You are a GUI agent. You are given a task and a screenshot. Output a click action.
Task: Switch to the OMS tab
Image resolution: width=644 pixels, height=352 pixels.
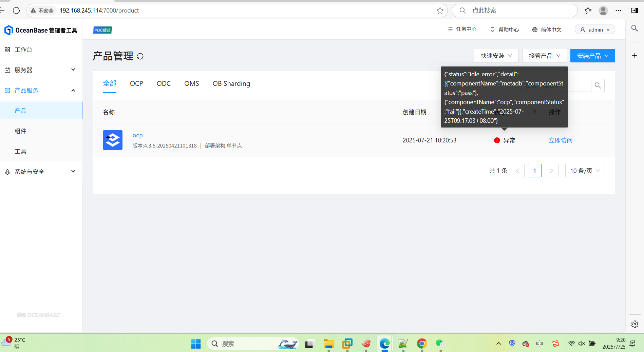point(192,83)
